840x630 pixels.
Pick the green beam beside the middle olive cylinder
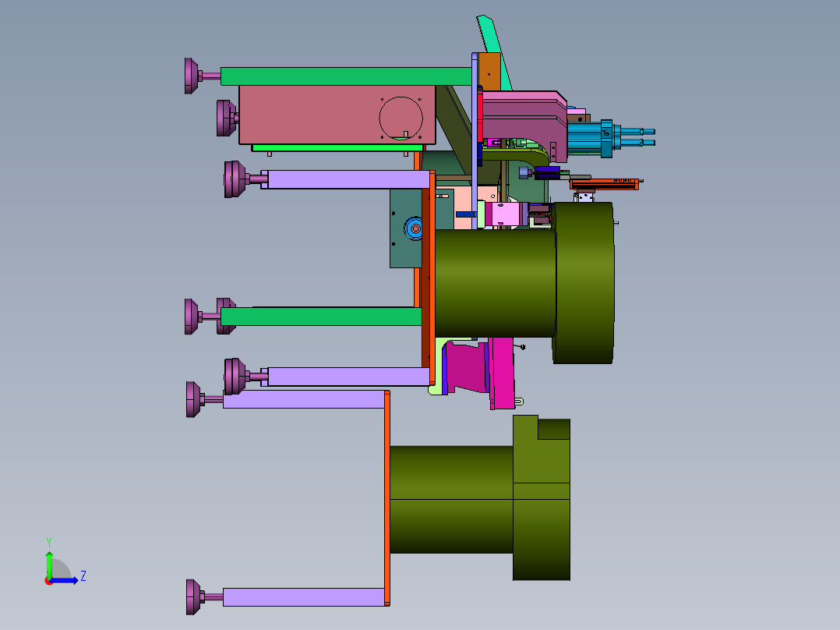(321, 317)
